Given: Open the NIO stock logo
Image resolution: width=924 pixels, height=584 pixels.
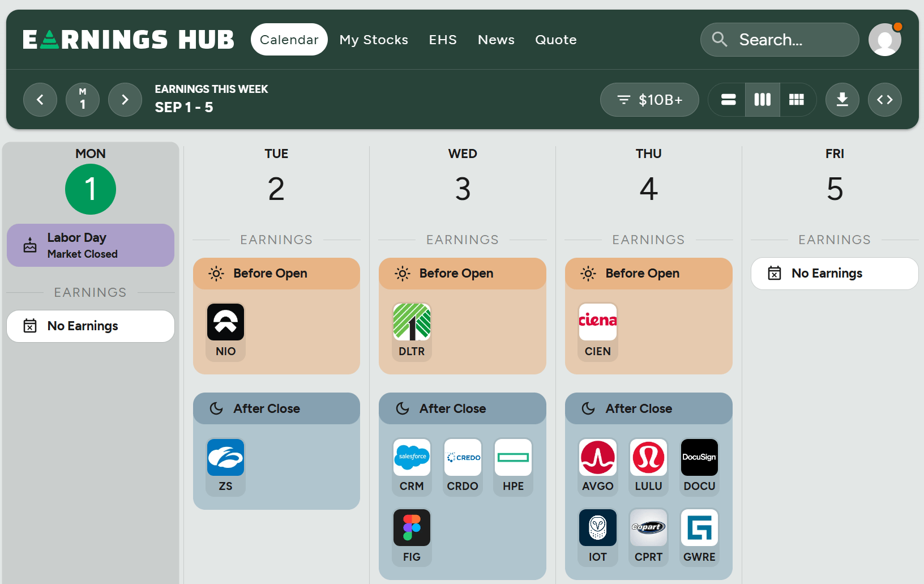Looking at the screenshot, I should coord(225,322).
